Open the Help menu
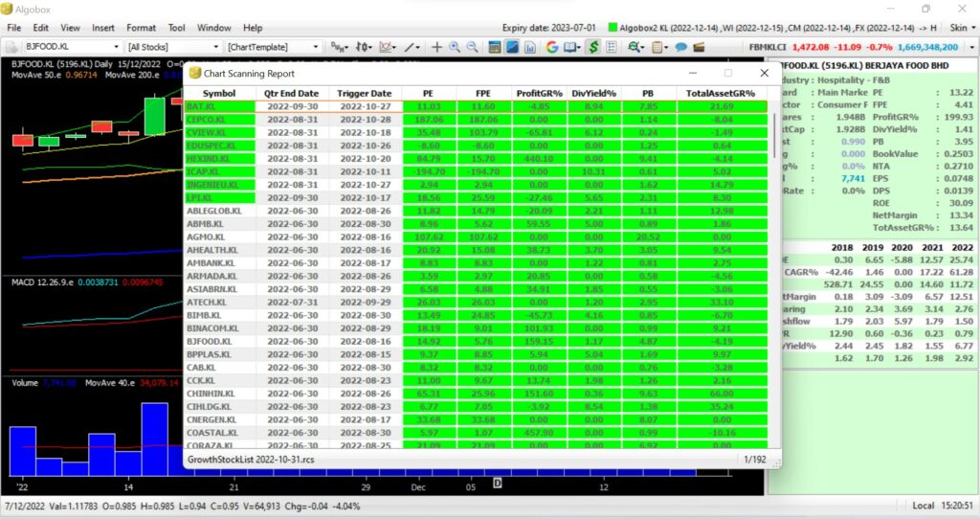Image resolution: width=980 pixels, height=519 pixels. [253, 28]
